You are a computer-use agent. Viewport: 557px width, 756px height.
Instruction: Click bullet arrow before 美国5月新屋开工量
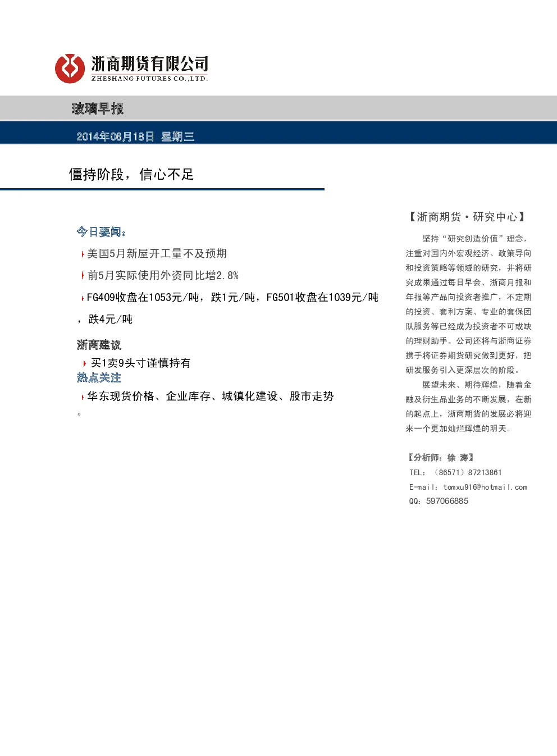83,254
